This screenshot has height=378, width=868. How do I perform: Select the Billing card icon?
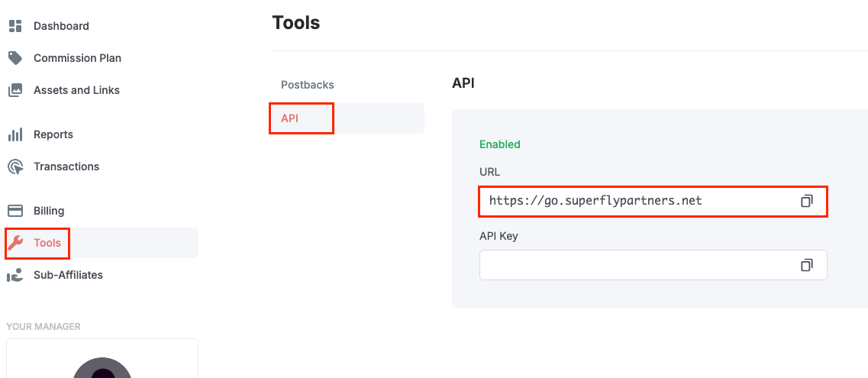coord(15,211)
